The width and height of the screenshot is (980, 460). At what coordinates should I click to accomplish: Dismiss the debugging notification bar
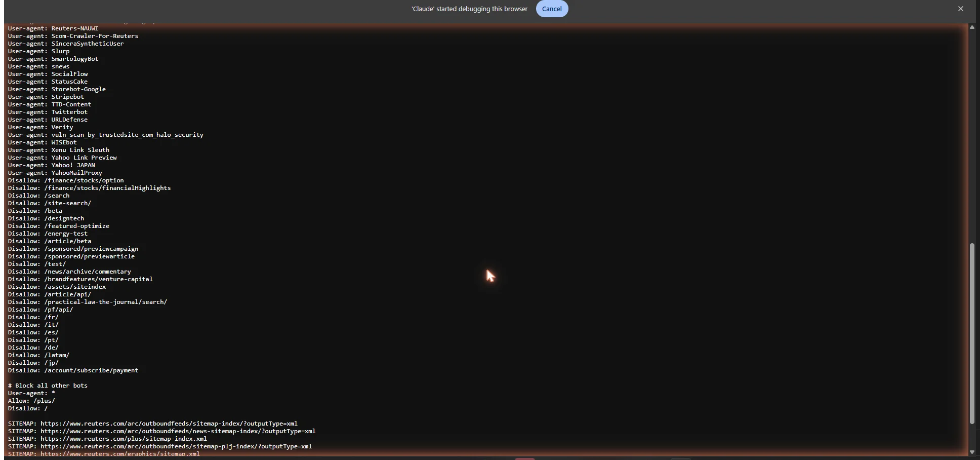[x=961, y=9]
